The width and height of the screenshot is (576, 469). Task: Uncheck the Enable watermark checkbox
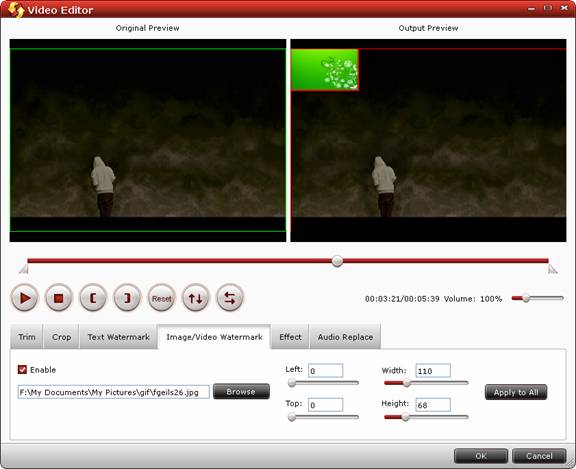coord(22,369)
